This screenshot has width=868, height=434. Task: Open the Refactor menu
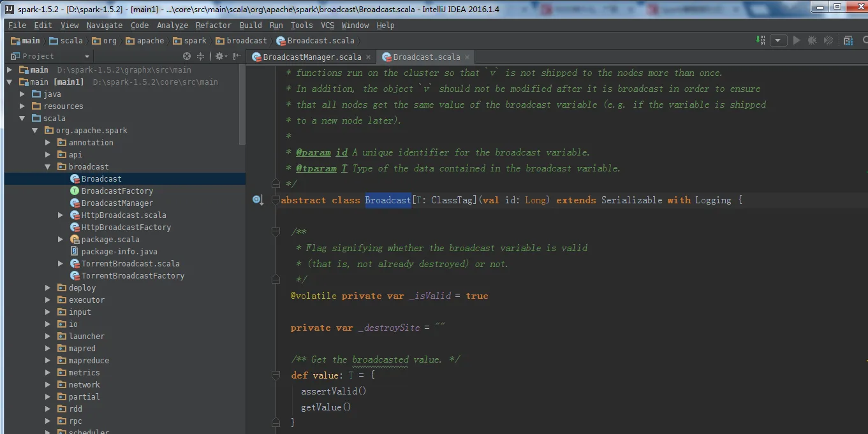tap(213, 25)
